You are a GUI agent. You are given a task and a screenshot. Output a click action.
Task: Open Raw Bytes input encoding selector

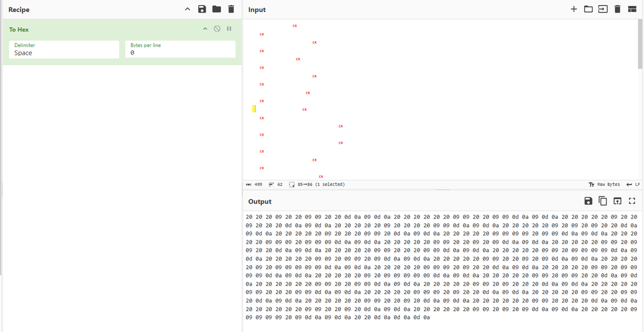tap(604, 184)
